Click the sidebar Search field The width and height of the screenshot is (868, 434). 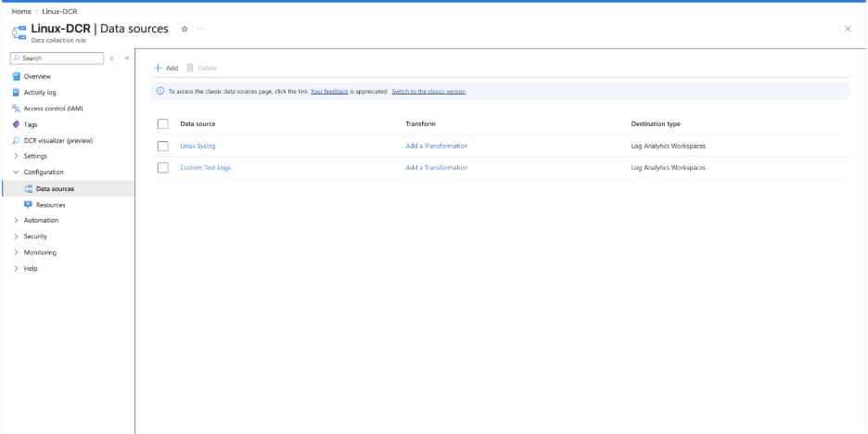pyautogui.click(x=57, y=58)
